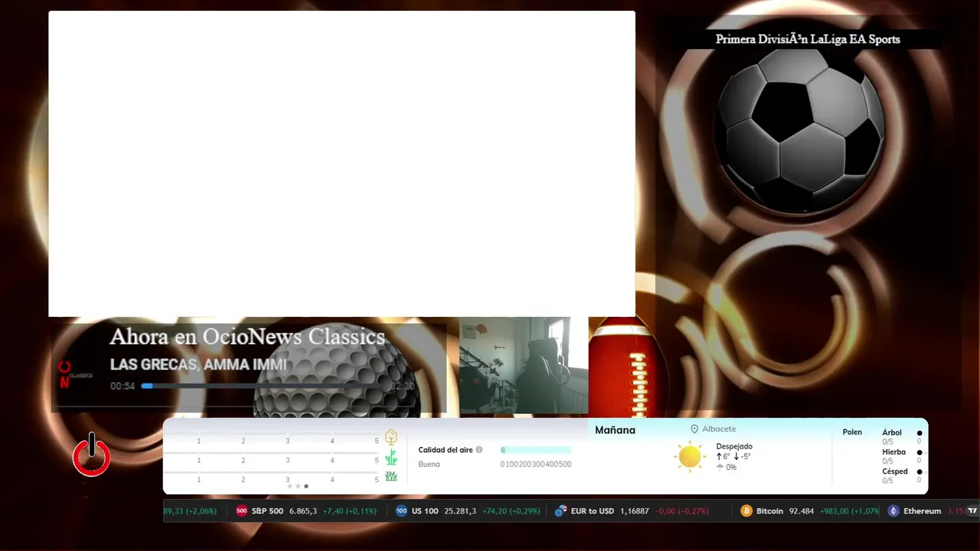Click the Albacete location label

point(719,429)
